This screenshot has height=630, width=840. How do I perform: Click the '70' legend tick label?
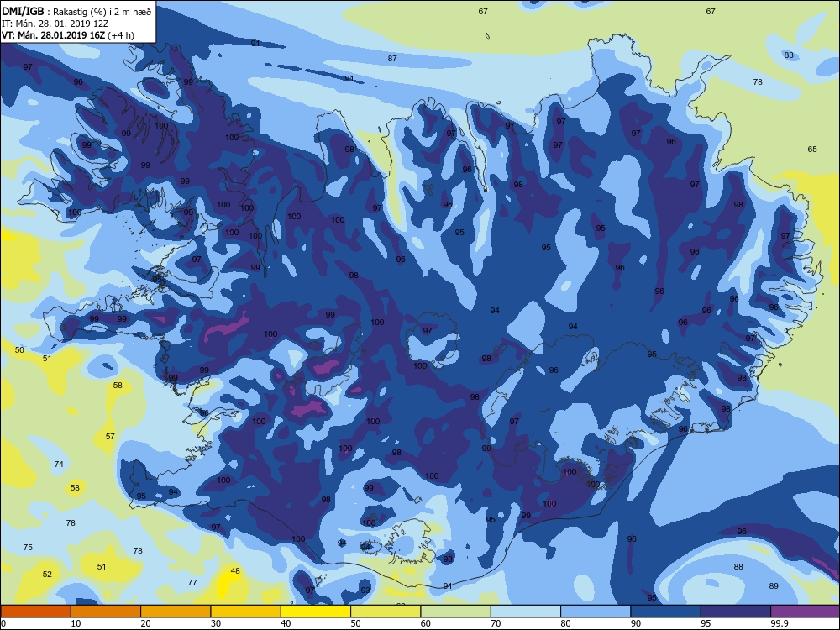pos(496,623)
